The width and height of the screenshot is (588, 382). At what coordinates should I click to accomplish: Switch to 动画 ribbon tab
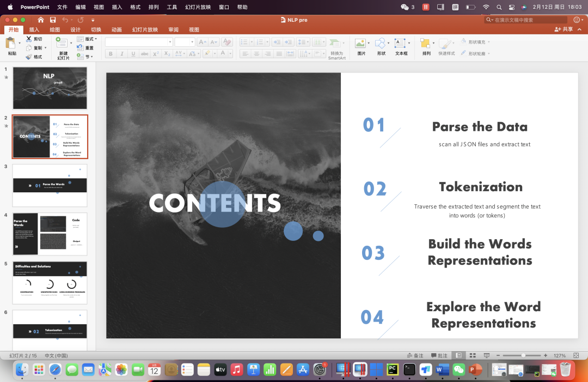point(117,29)
